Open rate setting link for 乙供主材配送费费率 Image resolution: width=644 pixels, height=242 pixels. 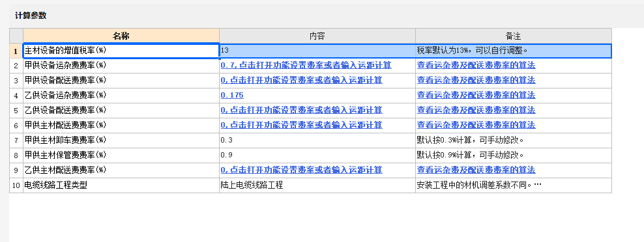point(301,170)
